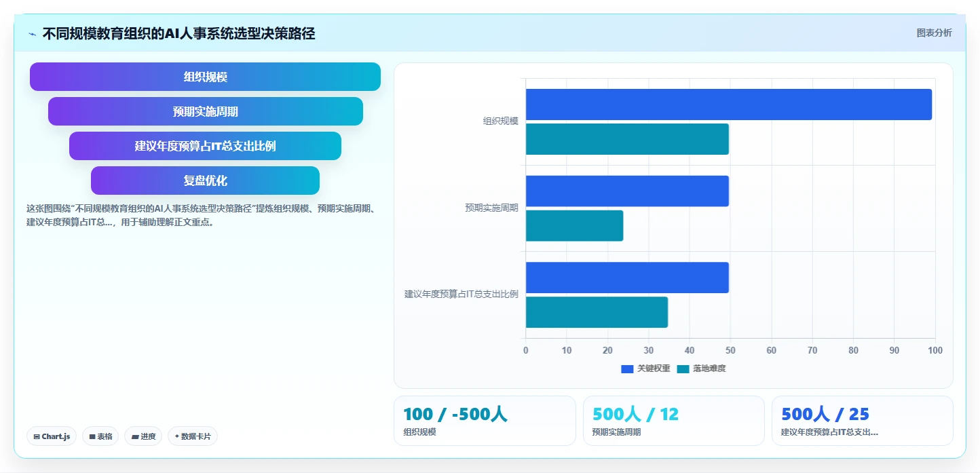This screenshot has height=473, width=980.
Task: Click the 表格 tag chip
Action: pyautogui.click(x=100, y=436)
